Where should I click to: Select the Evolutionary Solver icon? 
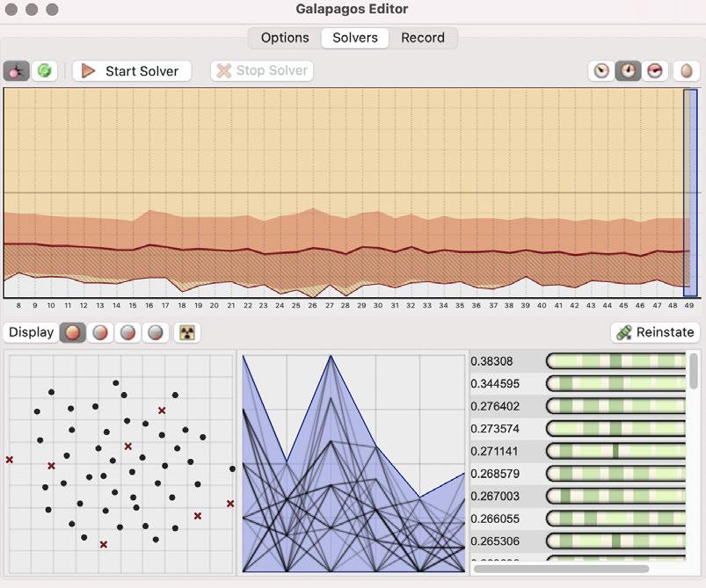16,71
